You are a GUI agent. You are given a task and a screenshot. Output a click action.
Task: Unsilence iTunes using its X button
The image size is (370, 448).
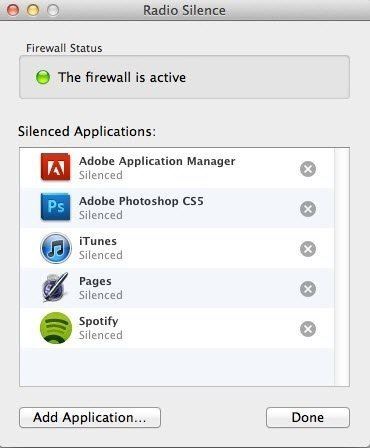[x=308, y=249]
